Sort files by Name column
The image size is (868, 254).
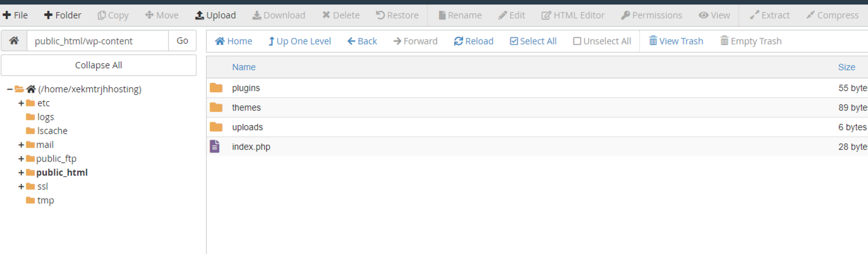[x=244, y=67]
